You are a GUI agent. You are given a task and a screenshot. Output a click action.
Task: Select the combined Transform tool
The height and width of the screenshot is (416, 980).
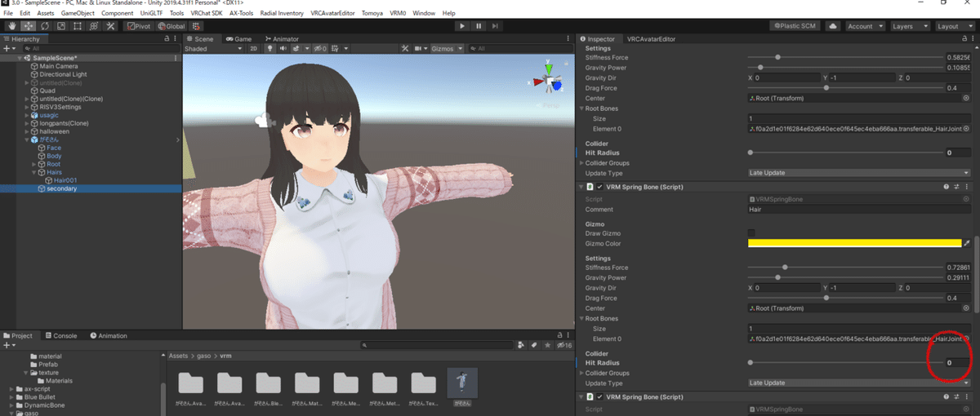tap(93, 26)
